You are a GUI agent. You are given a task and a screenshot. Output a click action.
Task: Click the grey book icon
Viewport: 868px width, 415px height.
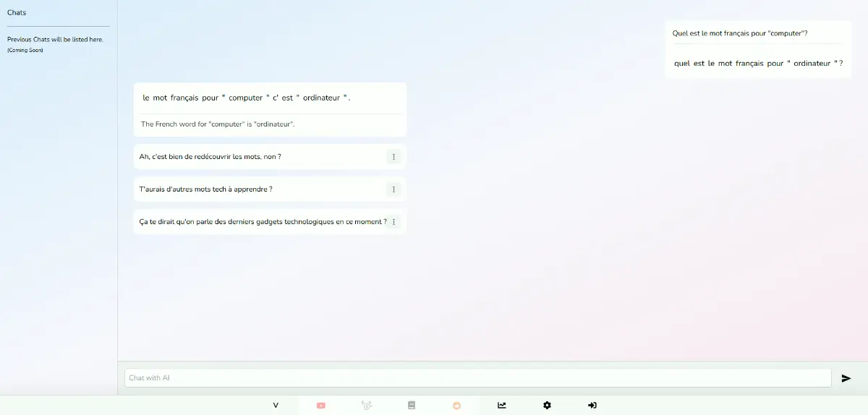point(412,406)
